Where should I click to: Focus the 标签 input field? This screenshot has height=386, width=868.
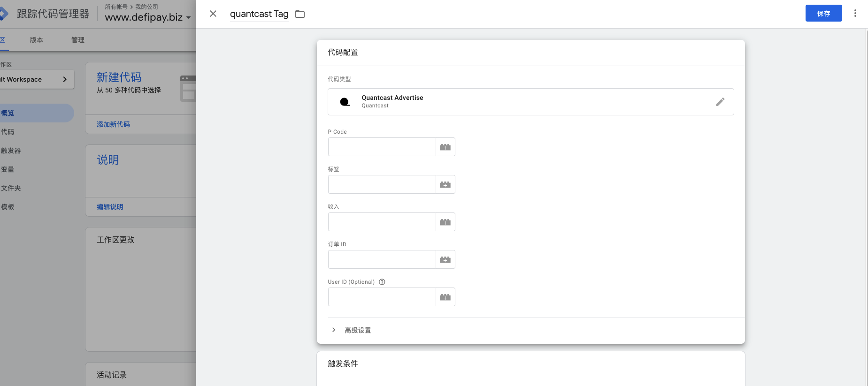pos(382,184)
